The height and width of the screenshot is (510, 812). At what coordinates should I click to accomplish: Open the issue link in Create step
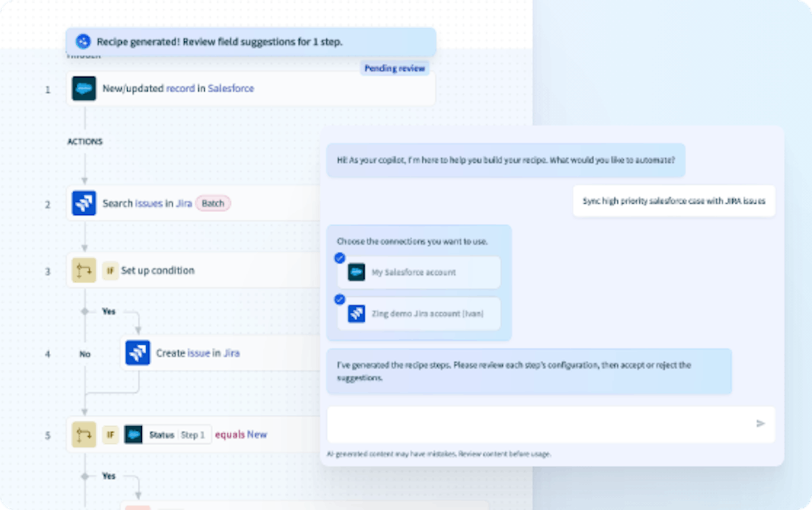[x=199, y=353]
